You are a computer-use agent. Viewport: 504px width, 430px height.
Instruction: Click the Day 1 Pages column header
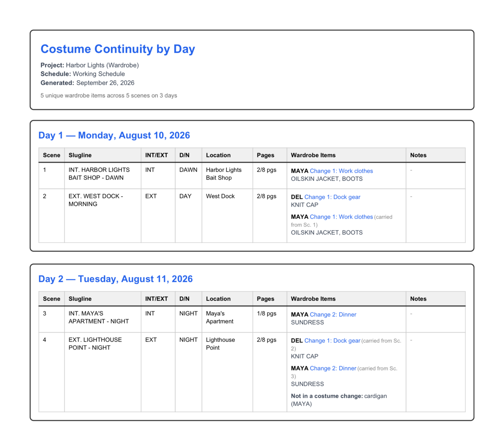click(x=270, y=155)
